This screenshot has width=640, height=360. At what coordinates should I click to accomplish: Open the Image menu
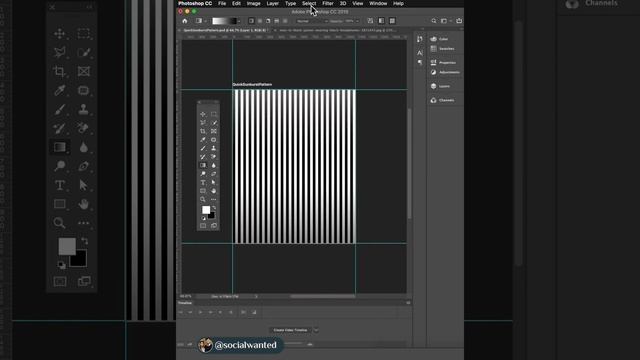(253, 3)
